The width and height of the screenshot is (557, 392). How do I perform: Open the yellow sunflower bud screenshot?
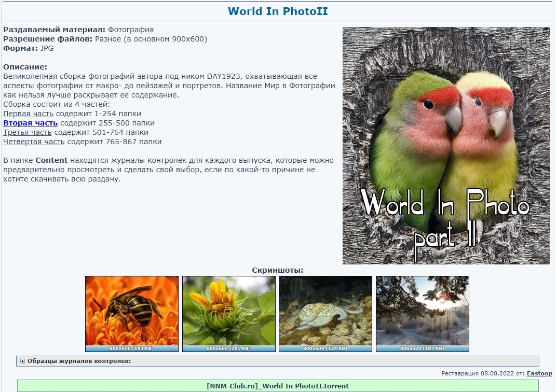(228, 311)
